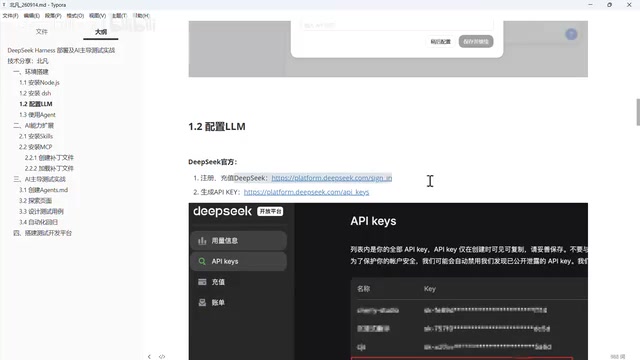Switch sidebar to the 大纲 tab

pyautogui.click(x=101, y=32)
